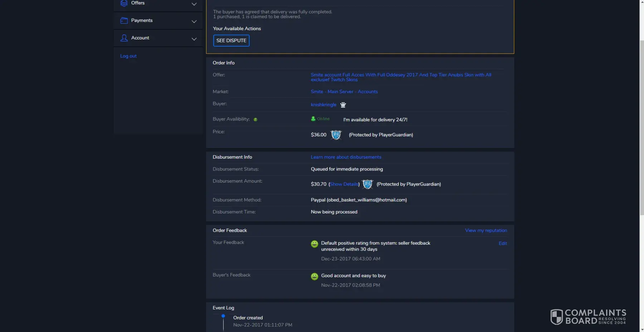644x332 pixels.
Task: Click the Offers layers icon in sidebar
Action: (x=124, y=3)
